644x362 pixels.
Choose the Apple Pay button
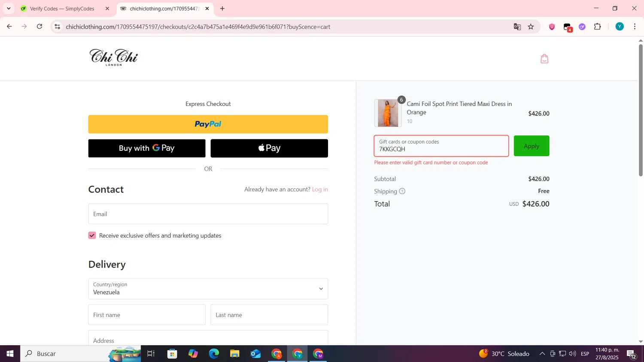pos(269,148)
